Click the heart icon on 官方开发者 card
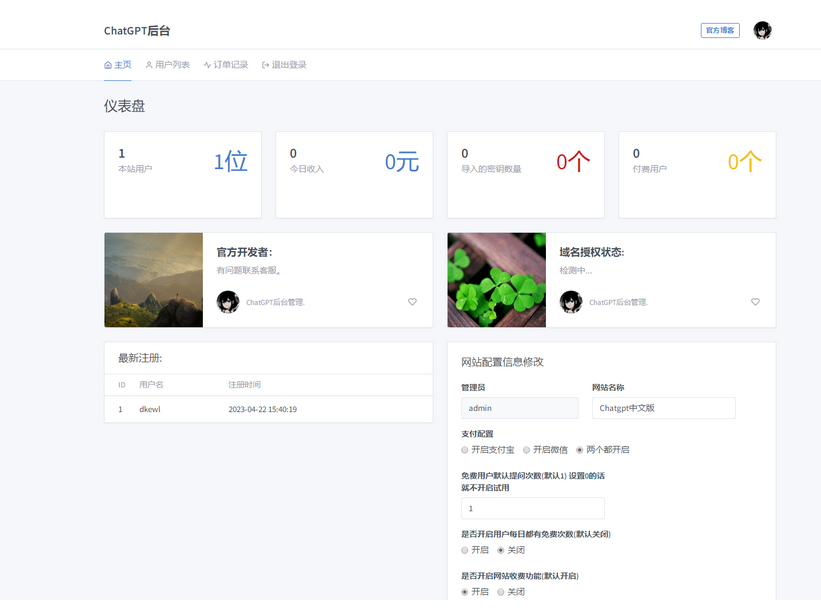The height and width of the screenshot is (611, 821). [412, 302]
